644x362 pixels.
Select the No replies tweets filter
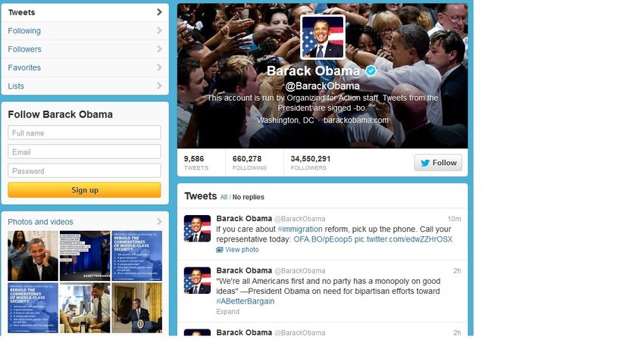click(248, 198)
